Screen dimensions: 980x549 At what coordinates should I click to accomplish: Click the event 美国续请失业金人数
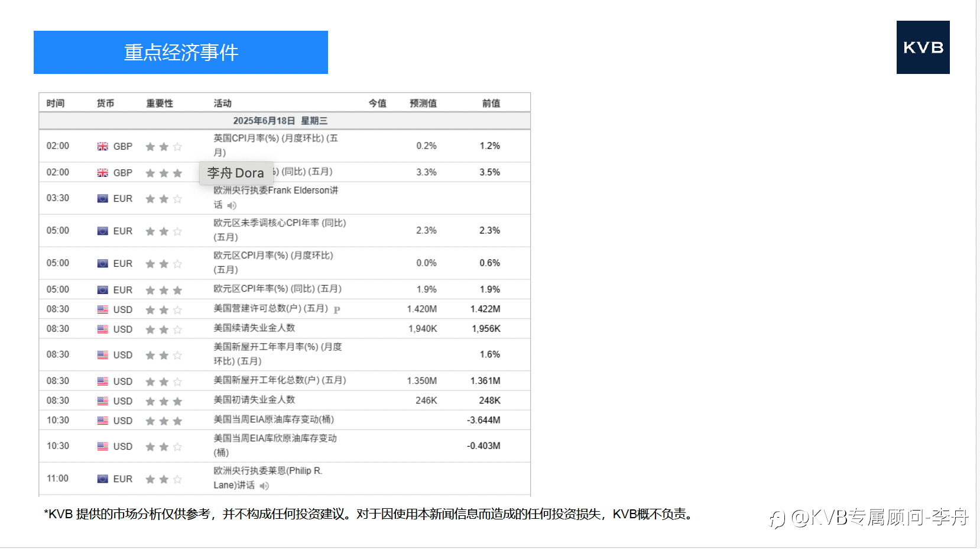point(254,328)
